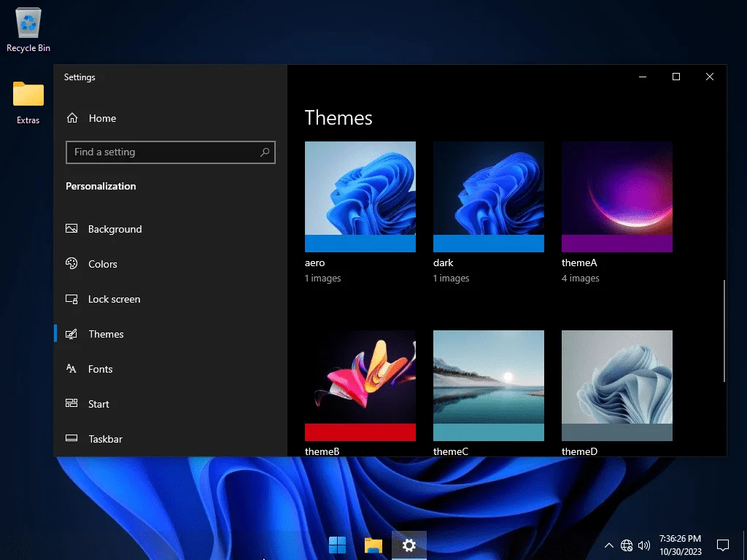Click the "dark" theme name
This screenshot has width=747, height=560.
[x=443, y=262]
